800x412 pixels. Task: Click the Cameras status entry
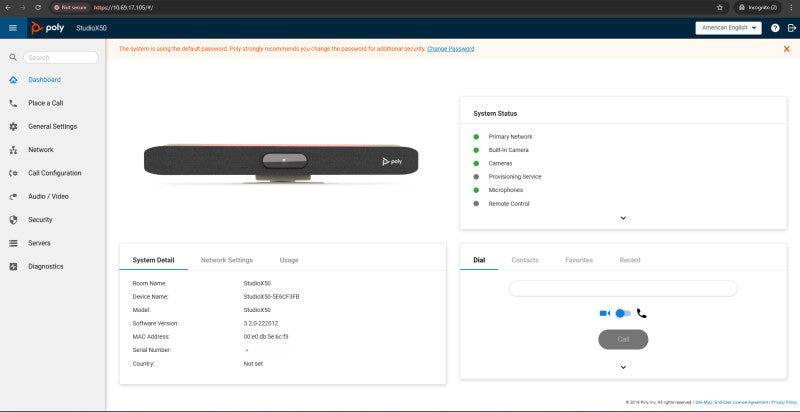pos(500,163)
